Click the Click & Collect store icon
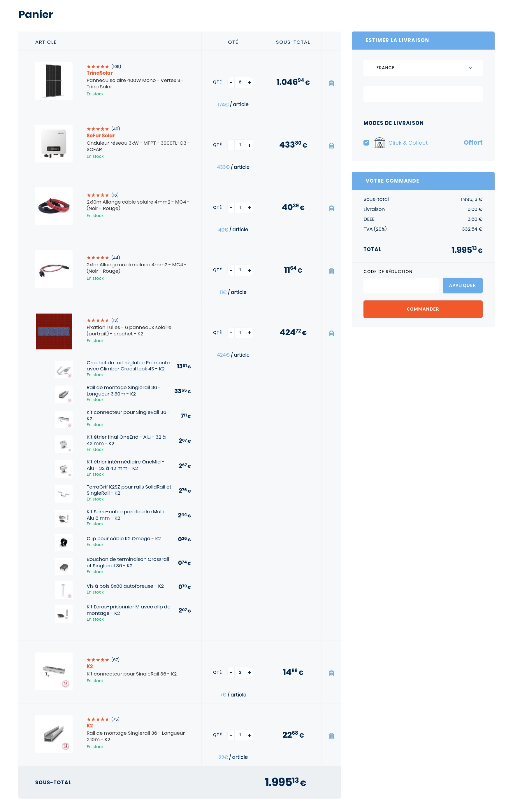The height and width of the screenshot is (812, 506). [x=379, y=143]
